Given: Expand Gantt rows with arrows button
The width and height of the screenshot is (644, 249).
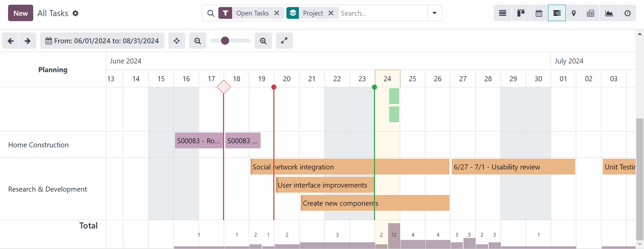Looking at the screenshot, I should (284, 41).
